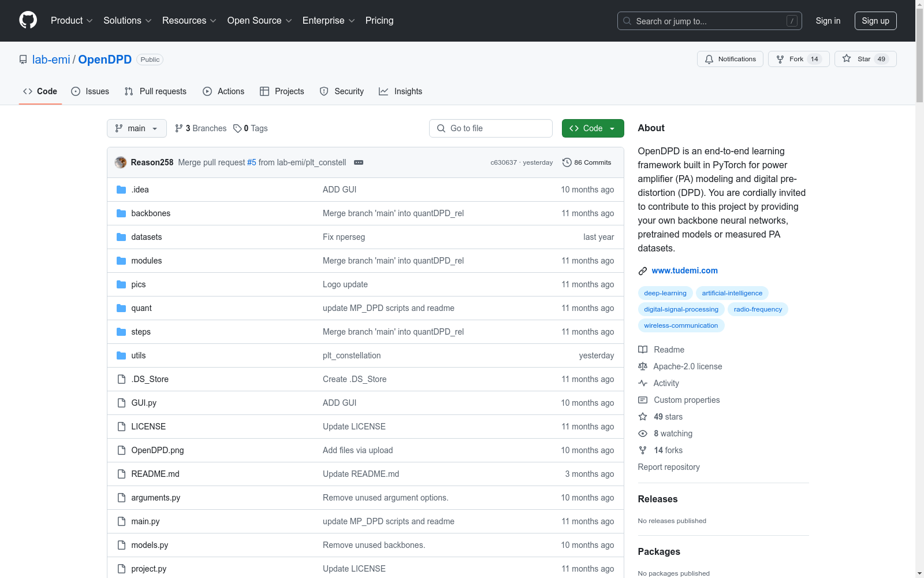Click the scale icon next to Apache-2.0 license
924x578 pixels.
click(x=643, y=366)
